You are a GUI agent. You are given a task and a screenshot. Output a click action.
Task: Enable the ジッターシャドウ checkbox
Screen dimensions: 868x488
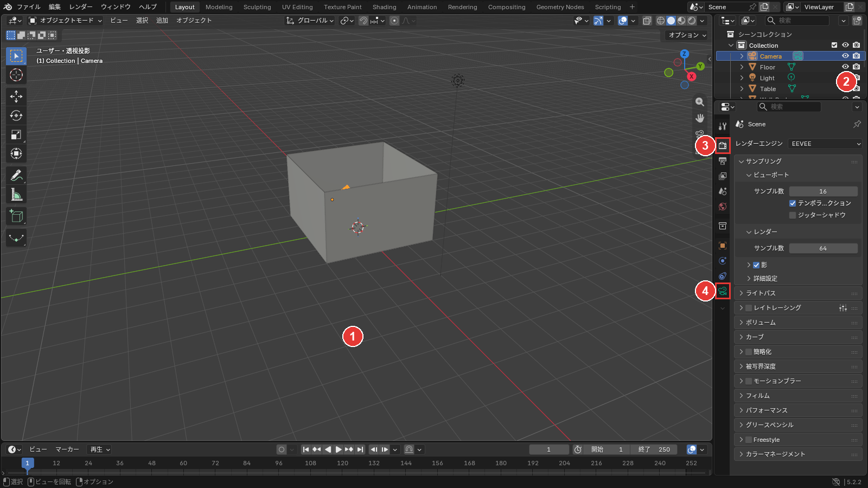(x=793, y=215)
